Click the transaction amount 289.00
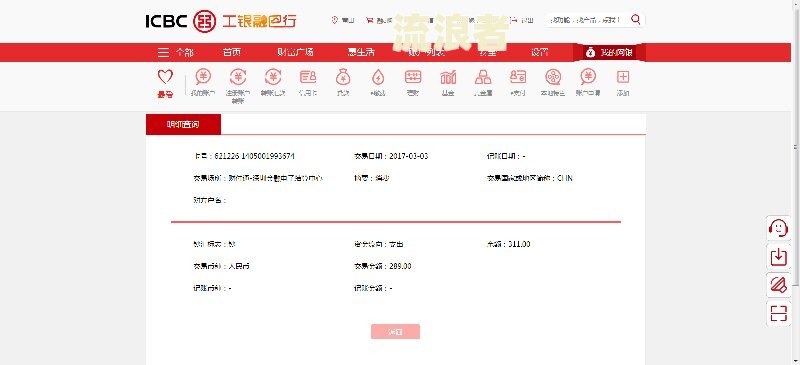Screen dimensions: 800x365 coord(400,266)
